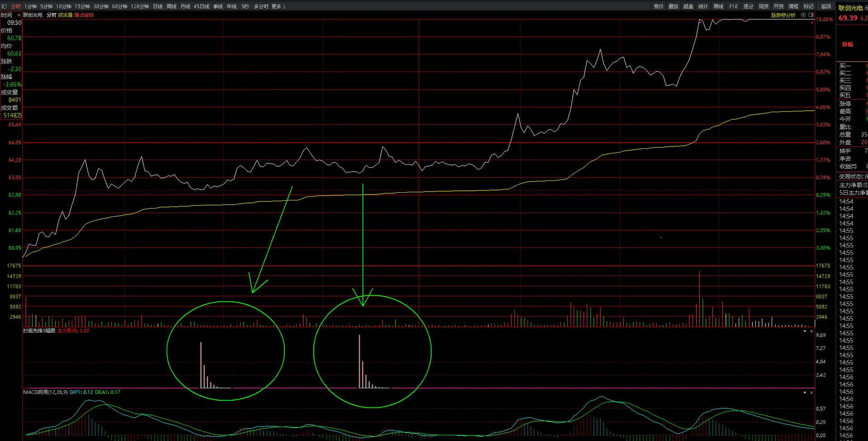Open the 涨跌停分析 link
This screenshot has height=441, width=868.
click(783, 15)
